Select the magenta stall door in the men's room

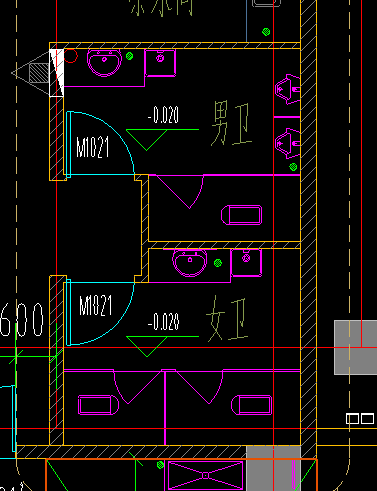click(x=180, y=191)
